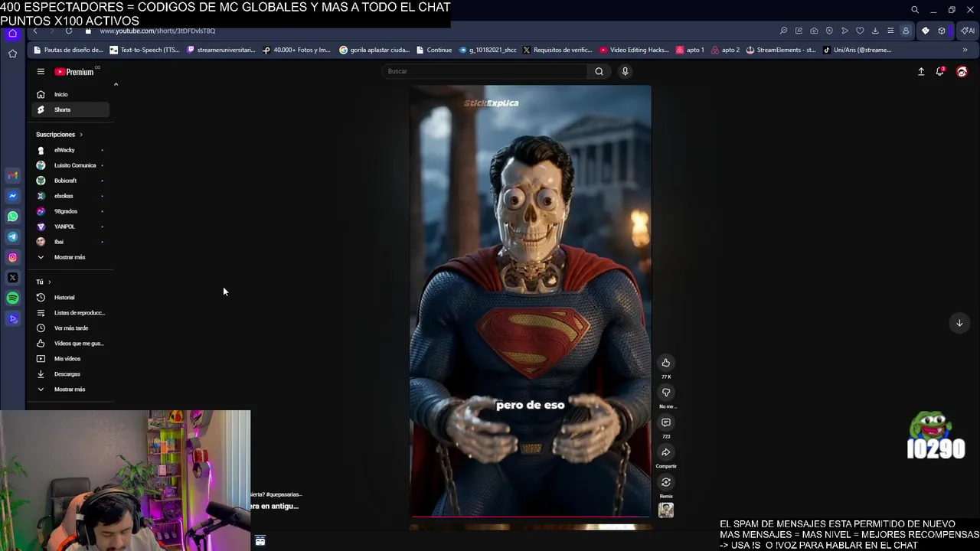Open Messenger in browser sidebar
This screenshot has height=551, width=980.
(x=12, y=196)
